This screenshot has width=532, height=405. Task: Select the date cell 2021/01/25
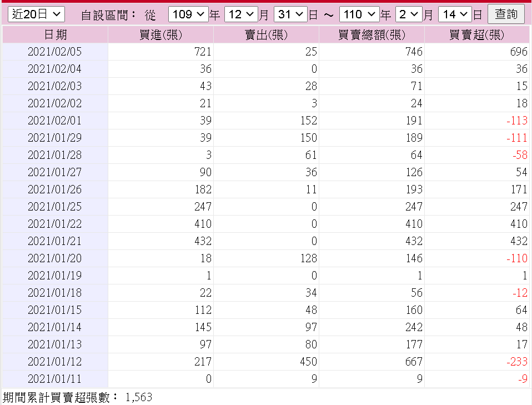pyautogui.click(x=54, y=207)
